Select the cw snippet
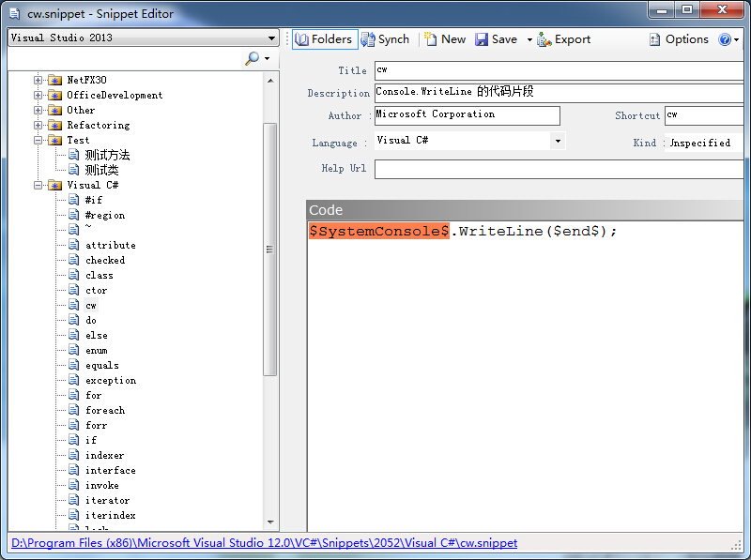This screenshot has width=751, height=560. coord(91,306)
